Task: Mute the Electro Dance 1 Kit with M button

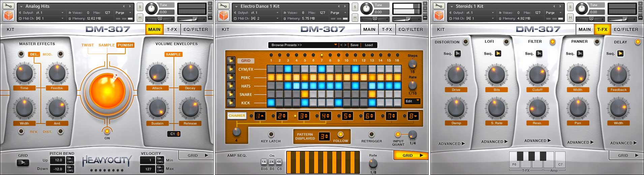Action: (355, 17)
